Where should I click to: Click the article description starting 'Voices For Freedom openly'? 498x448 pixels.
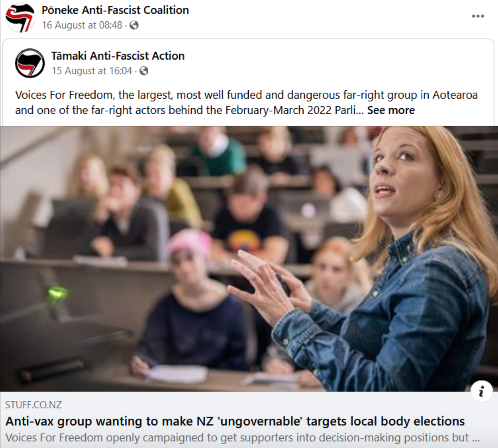242,438
